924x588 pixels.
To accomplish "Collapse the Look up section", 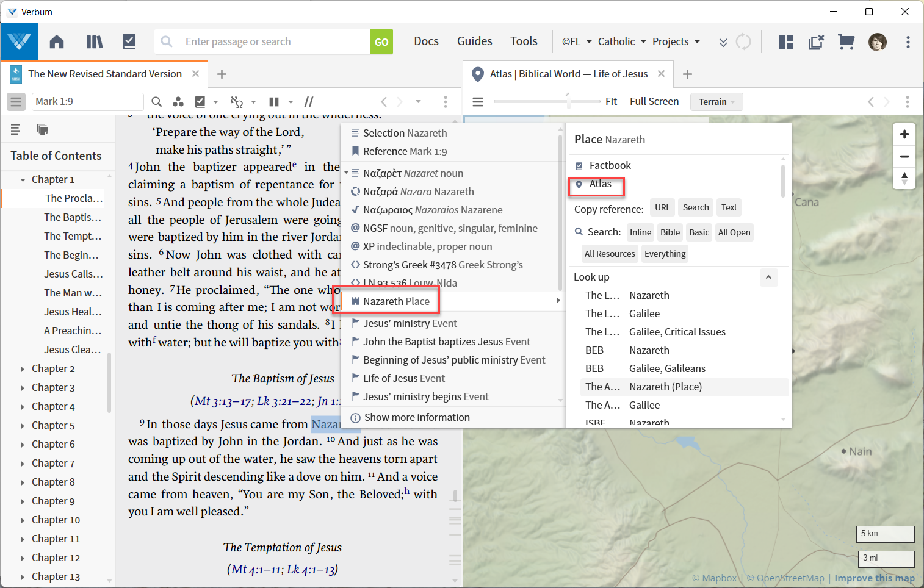I will pos(768,278).
